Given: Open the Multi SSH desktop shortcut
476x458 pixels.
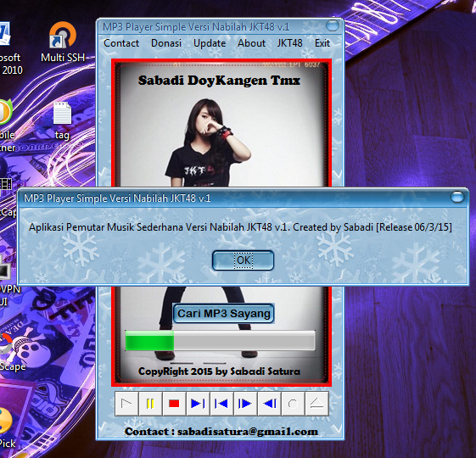Looking at the screenshot, I should (x=63, y=42).
